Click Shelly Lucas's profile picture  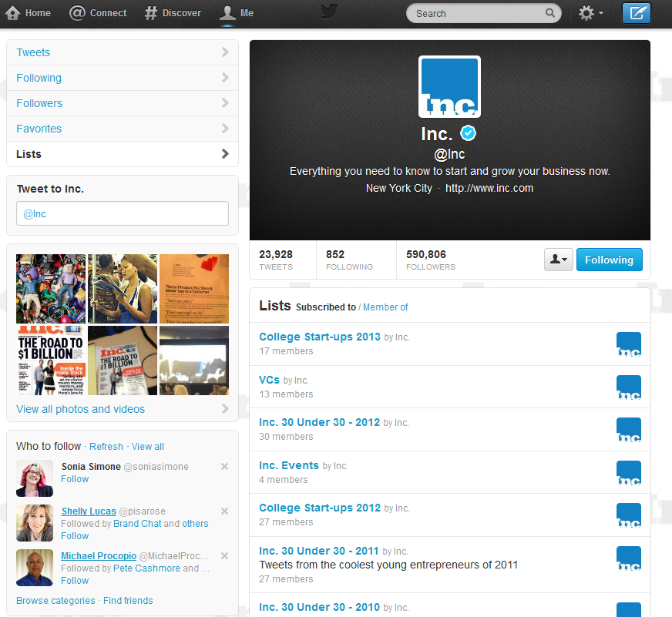(35, 523)
